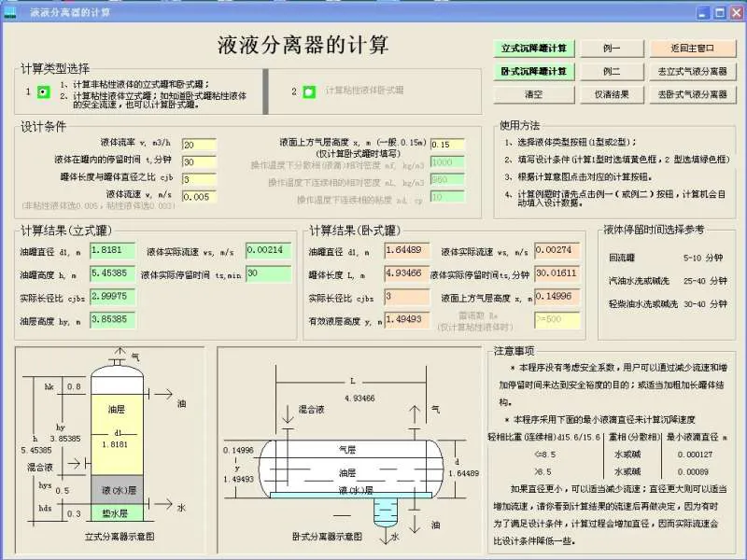The height and width of the screenshot is (560, 747).
Task: Click the 轻柴油水洗或碱洗 reference row
Action: tap(668, 304)
